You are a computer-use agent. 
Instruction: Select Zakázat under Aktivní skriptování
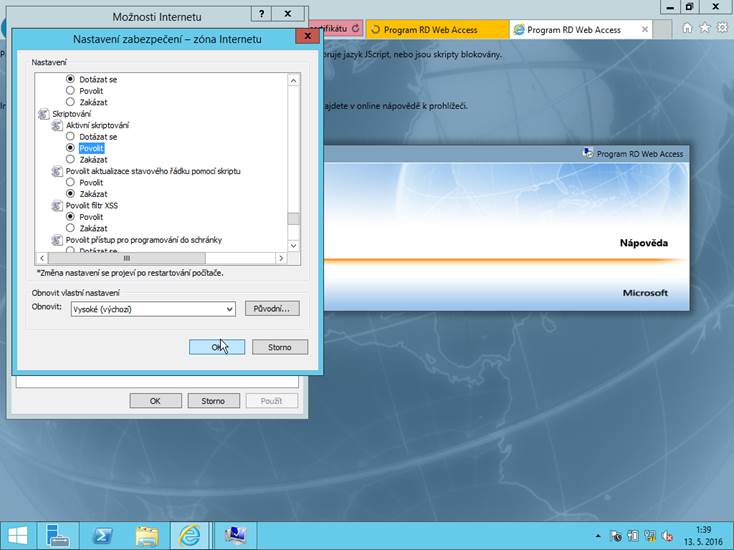(70, 159)
